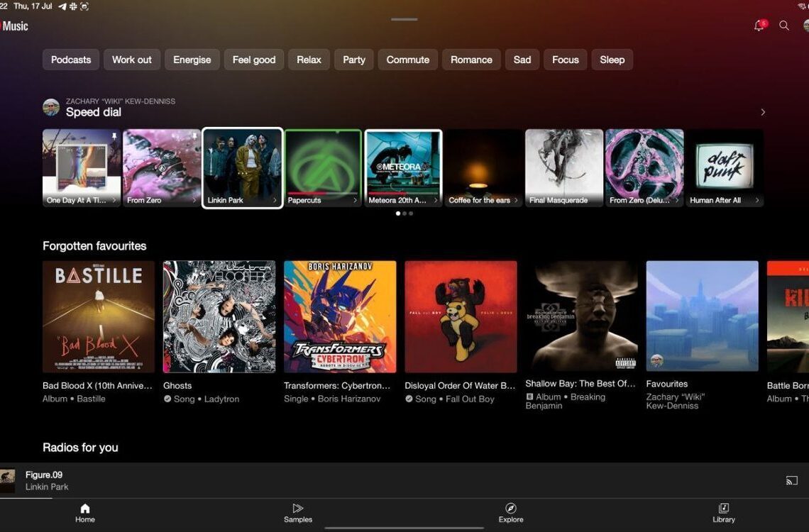Open From Zero speed dial tile
Image resolution: width=809 pixels, height=532 pixels.
pos(162,168)
